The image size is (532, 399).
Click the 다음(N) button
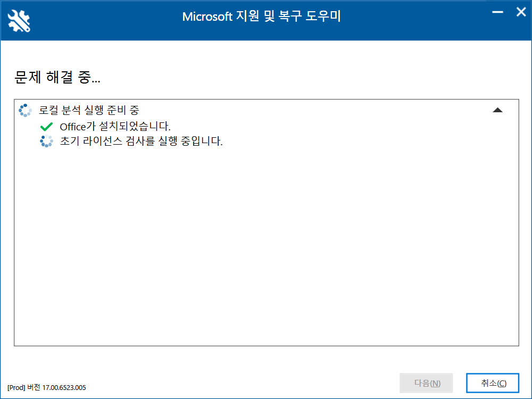[426, 383]
